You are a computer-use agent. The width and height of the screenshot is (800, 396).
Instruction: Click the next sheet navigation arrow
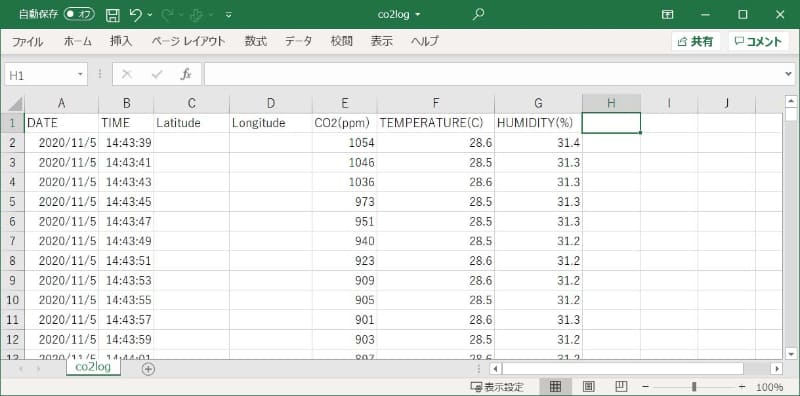click(38, 368)
